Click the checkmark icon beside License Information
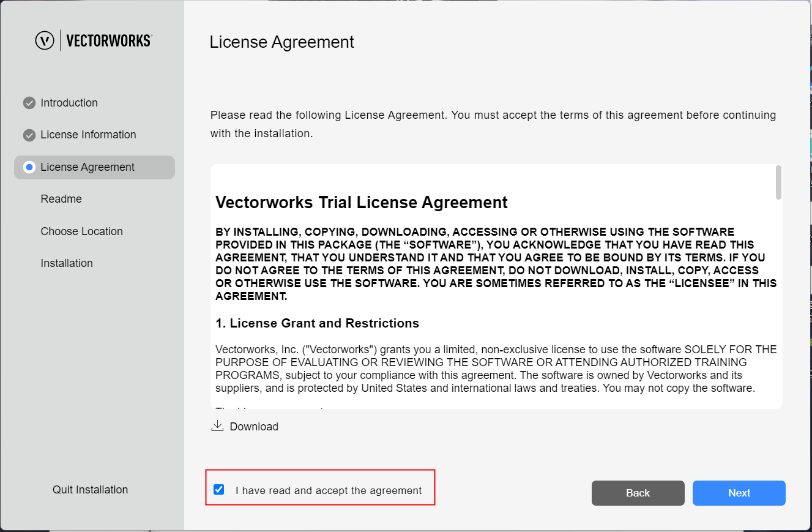 point(29,135)
